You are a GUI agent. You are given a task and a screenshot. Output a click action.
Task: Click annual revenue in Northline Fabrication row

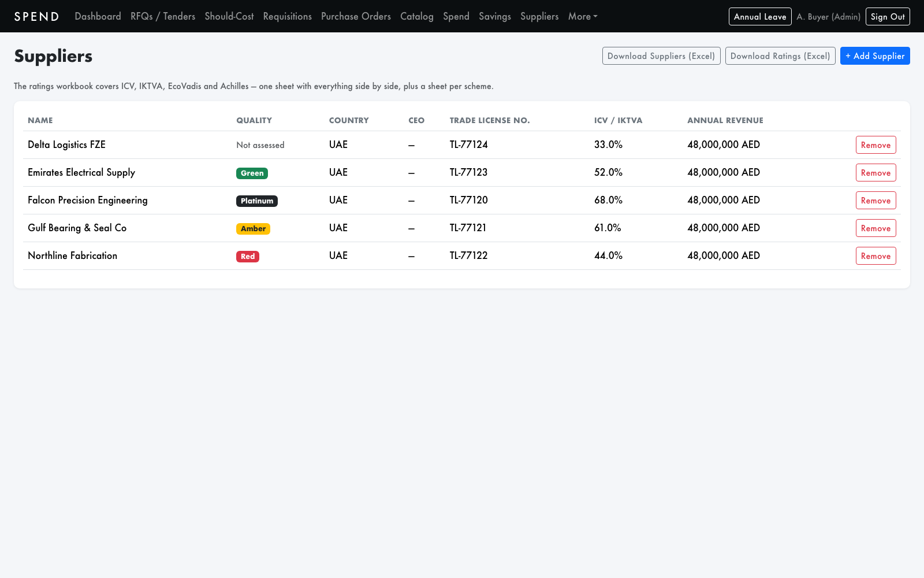[724, 255]
